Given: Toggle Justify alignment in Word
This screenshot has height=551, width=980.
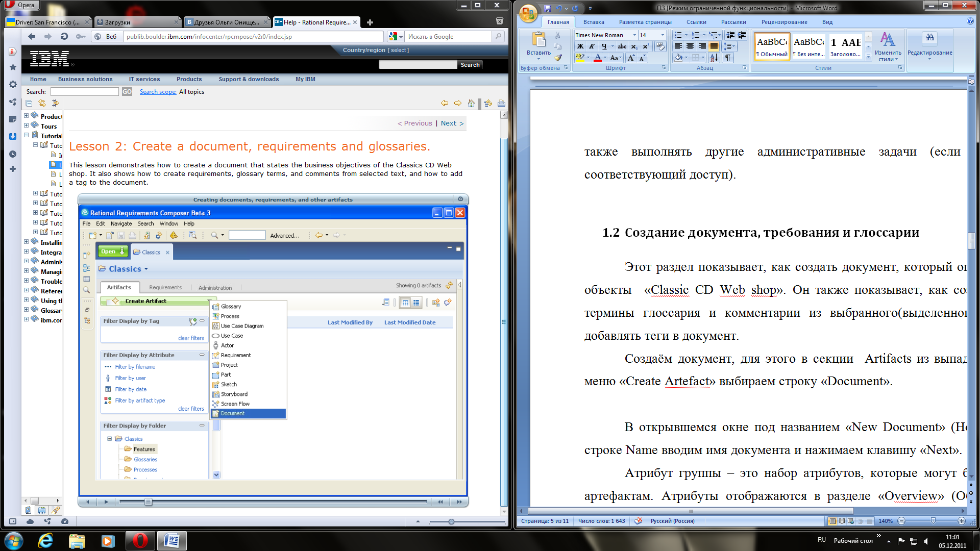Looking at the screenshot, I should (714, 46).
